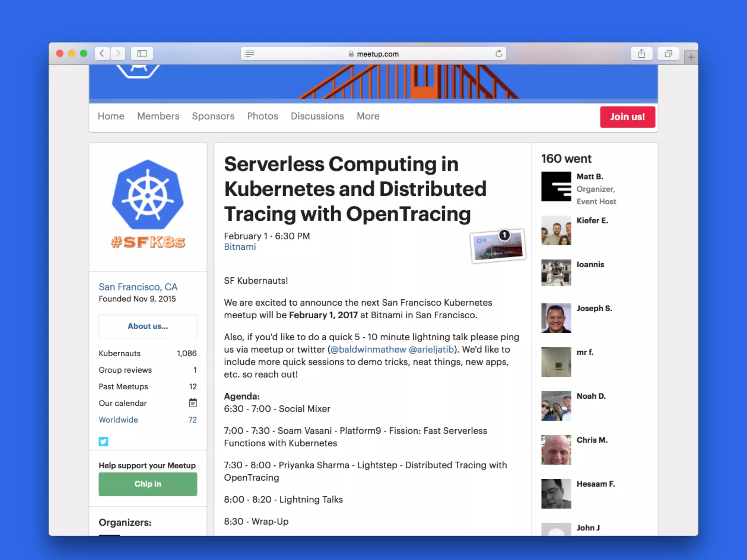This screenshot has width=747, height=560.
Task: Click the Twitter bird icon in sidebar
Action: pos(103,442)
